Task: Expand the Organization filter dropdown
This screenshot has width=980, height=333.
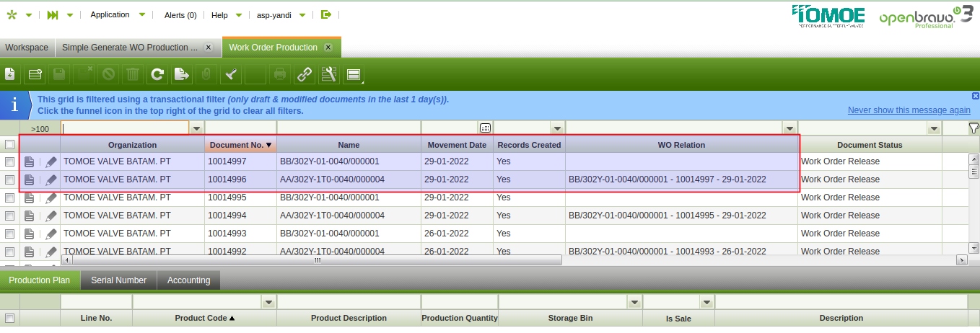Action: pyautogui.click(x=196, y=128)
